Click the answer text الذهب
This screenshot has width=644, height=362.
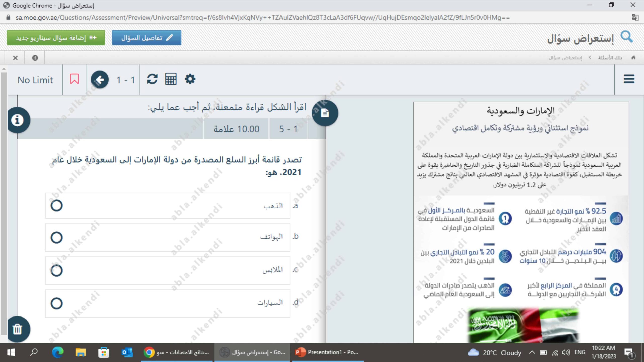click(x=273, y=206)
